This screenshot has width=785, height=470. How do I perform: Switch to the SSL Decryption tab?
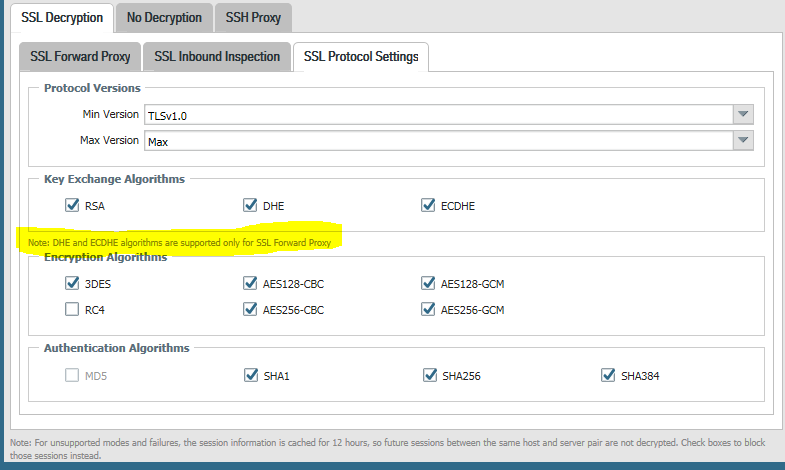click(62, 18)
